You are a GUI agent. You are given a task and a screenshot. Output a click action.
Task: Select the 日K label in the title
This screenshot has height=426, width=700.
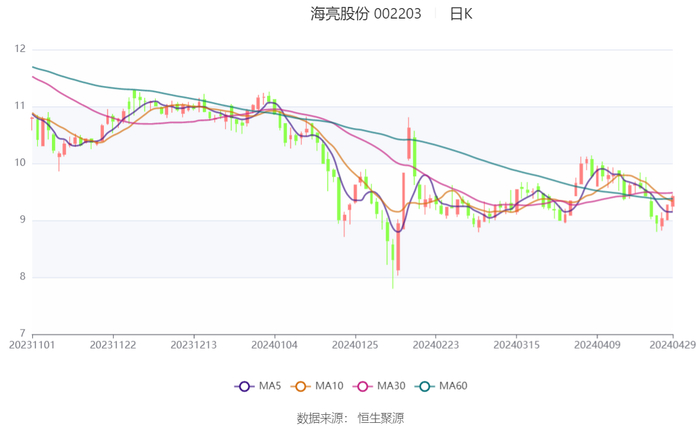tap(460, 14)
